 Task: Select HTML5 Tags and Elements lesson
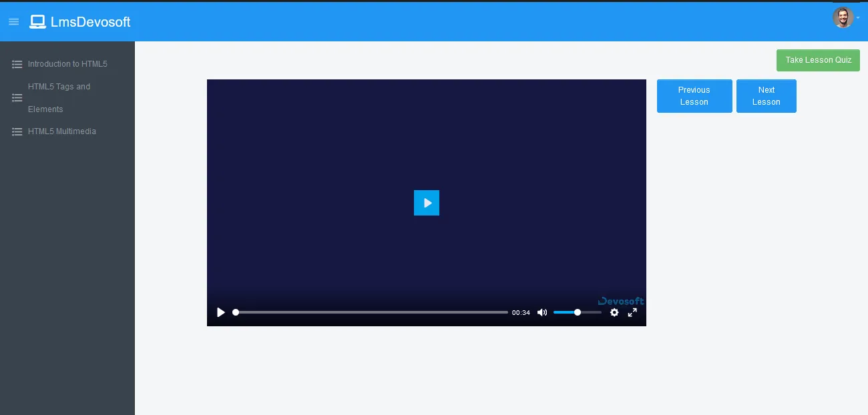[x=59, y=97]
